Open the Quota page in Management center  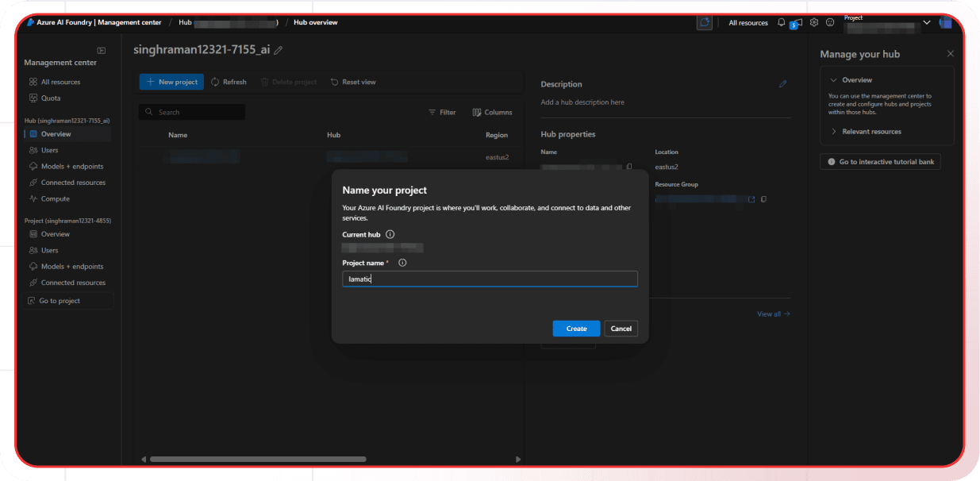click(x=49, y=98)
